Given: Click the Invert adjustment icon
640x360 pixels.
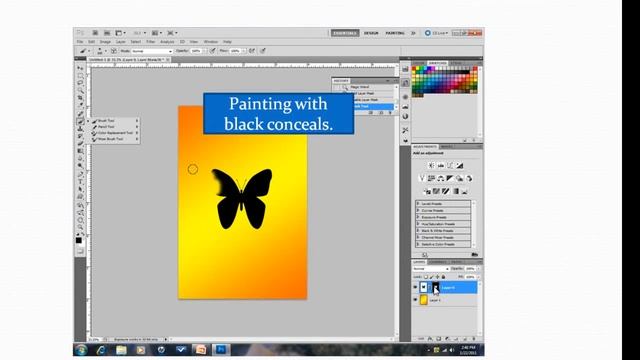Looking at the screenshot, I should coord(427,191).
